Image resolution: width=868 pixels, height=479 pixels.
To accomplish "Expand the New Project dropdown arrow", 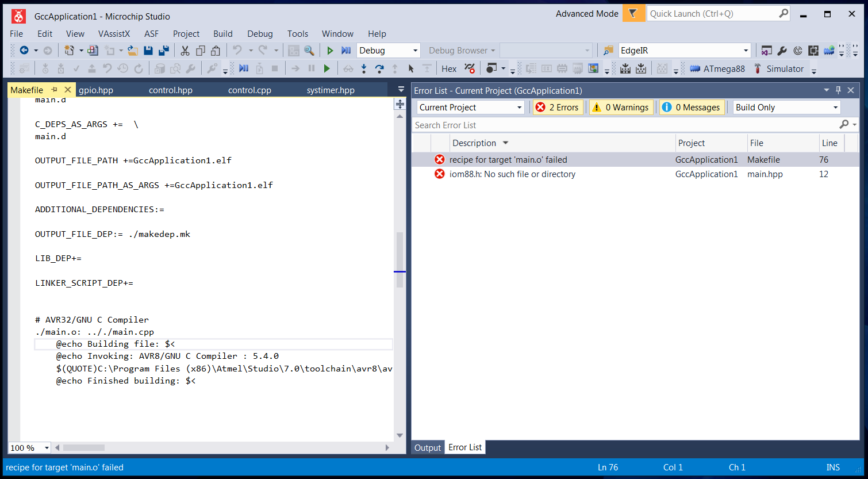I will (81, 51).
